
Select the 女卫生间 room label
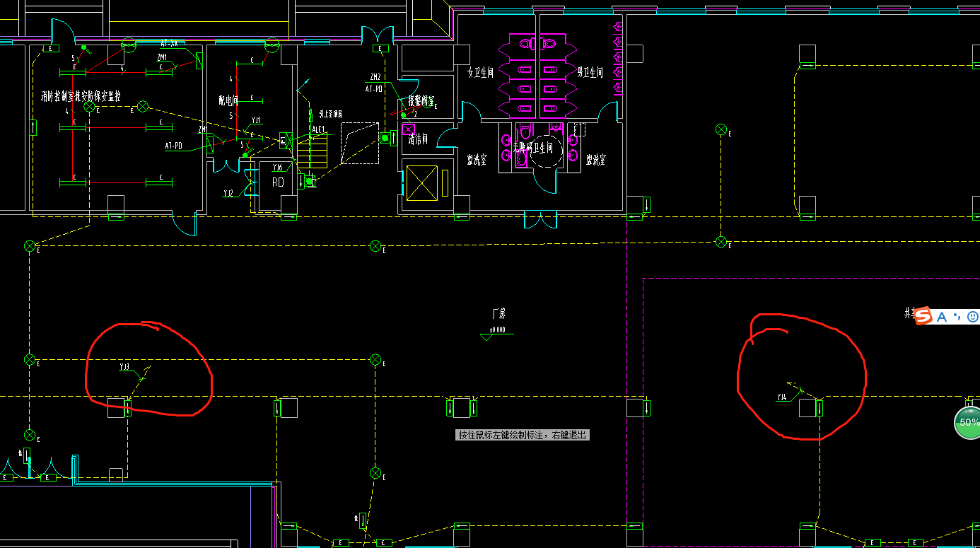(x=480, y=72)
